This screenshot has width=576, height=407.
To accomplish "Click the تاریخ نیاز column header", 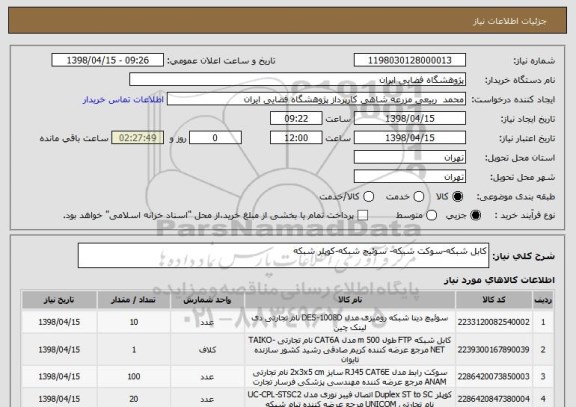I will [x=59, y=300].
